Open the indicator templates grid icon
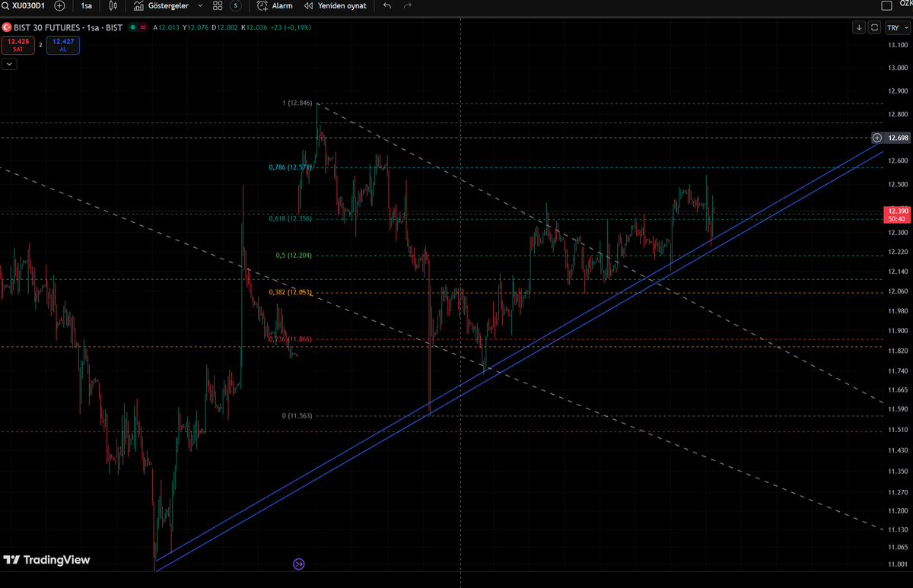The width and height of the screenshot is (913, 588). 218,5
